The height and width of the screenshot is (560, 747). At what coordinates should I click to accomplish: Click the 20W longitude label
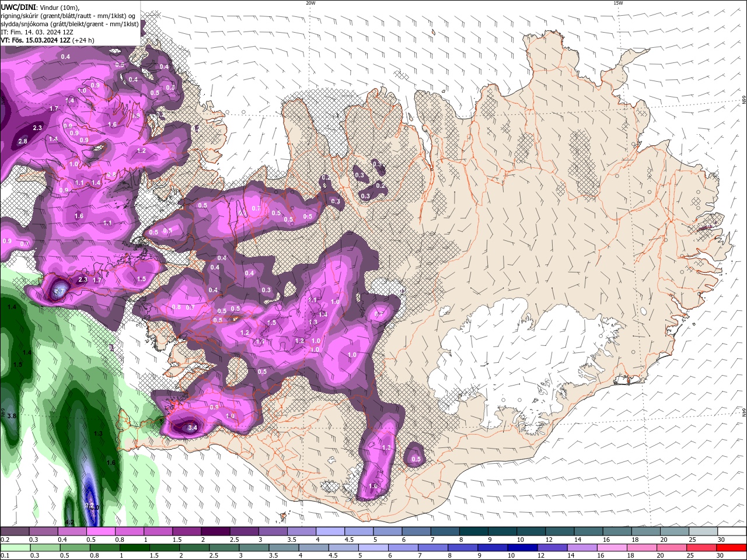coord(310,3)
